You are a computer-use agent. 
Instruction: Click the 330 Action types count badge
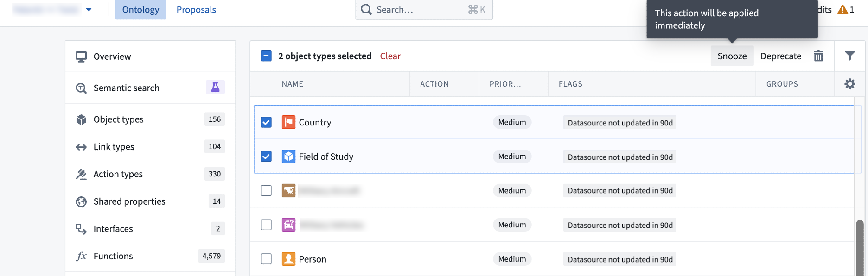(x=215, y=174)
